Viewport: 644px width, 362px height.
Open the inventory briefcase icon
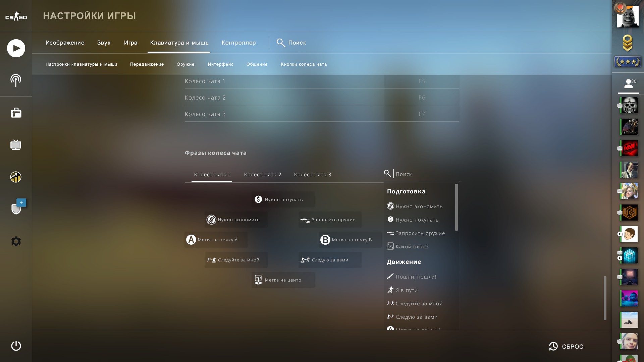pyautogui.click(x=16, y=113)
